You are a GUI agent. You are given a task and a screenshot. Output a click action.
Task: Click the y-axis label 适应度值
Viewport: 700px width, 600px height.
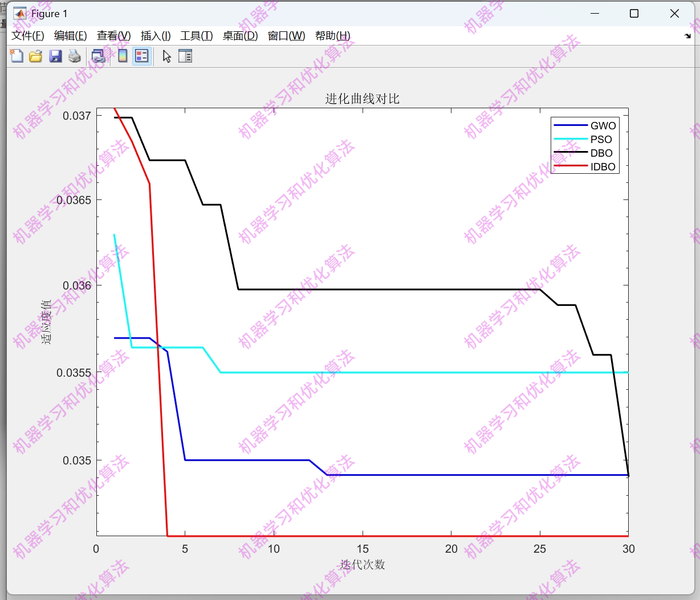[x=46, y=322]
